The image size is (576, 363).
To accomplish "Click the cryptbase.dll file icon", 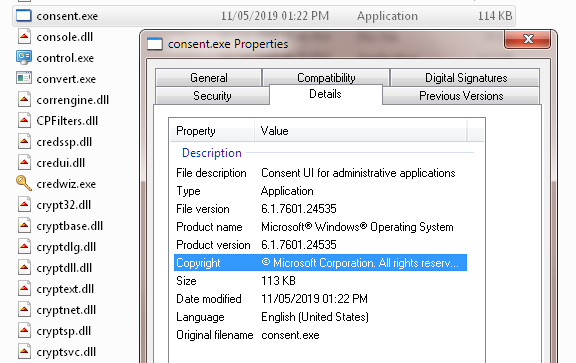I will coord(24,226).
